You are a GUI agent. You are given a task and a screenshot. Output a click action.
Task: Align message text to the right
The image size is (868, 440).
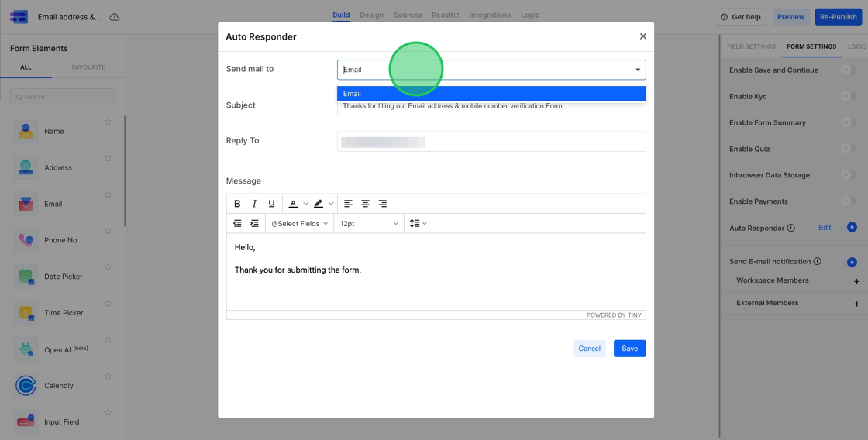pos(383,204)
